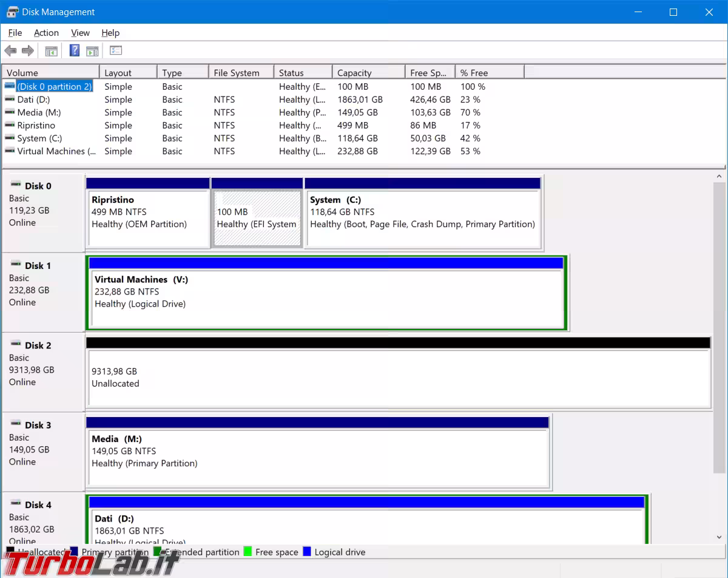The image size is (728, 578).
Task: Click the graphical pane scrollbar up arrow
Action: 720,177
